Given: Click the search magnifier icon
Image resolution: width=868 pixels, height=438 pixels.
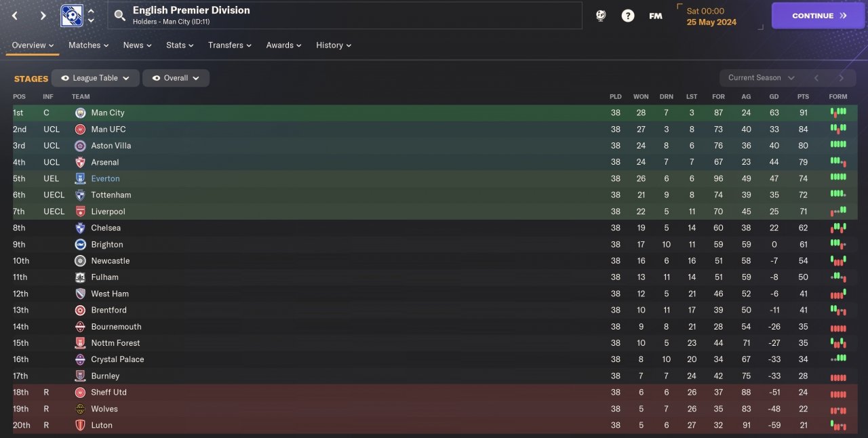Looking at the screenshot, I should tap(120, 16).
